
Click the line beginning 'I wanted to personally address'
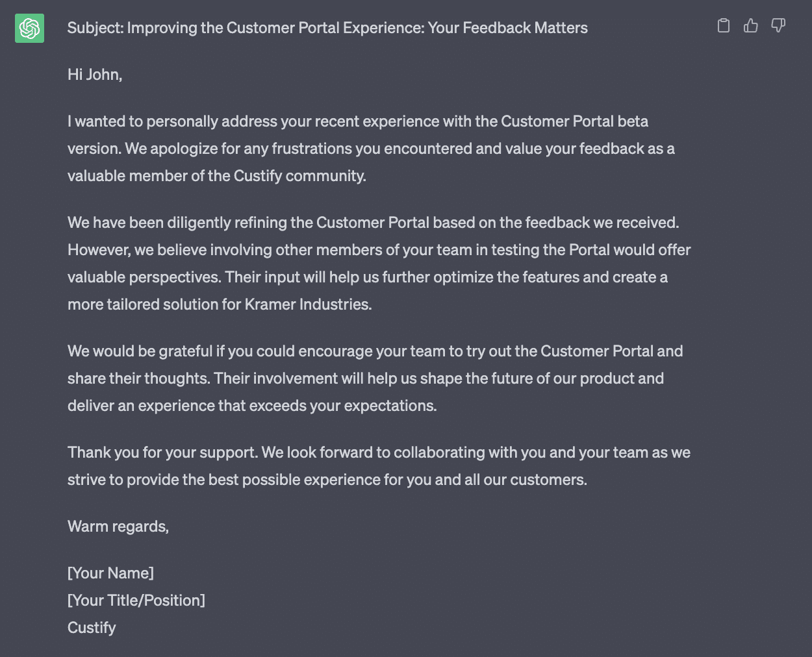[358, 121]
